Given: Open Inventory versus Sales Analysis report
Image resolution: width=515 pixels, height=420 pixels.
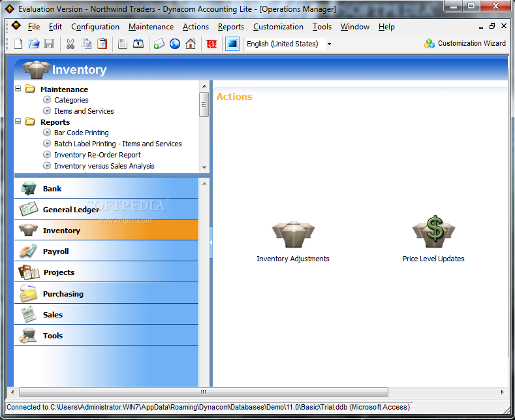Looking at the screenshot, I should pos(104,166).
